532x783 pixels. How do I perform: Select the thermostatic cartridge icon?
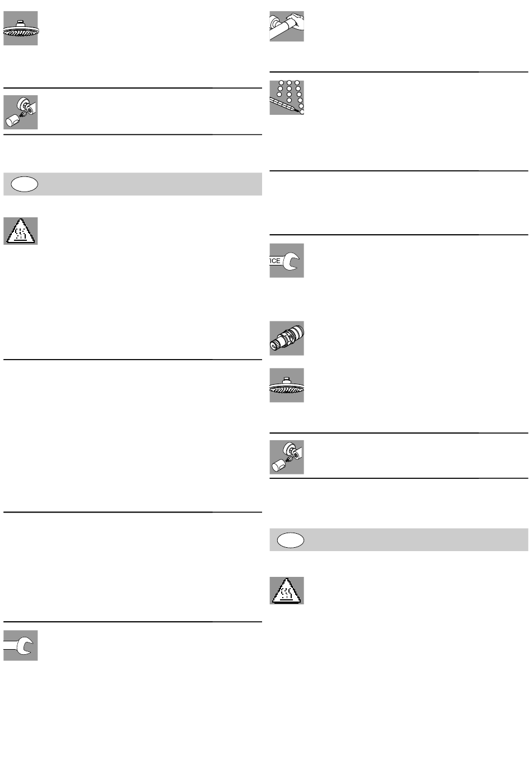[x=287, y=338]
